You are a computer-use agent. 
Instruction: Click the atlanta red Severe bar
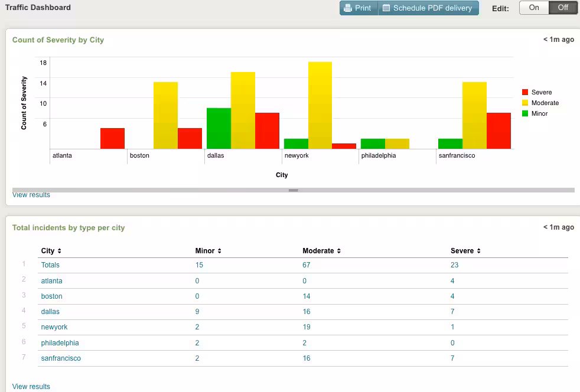[112, 139]
